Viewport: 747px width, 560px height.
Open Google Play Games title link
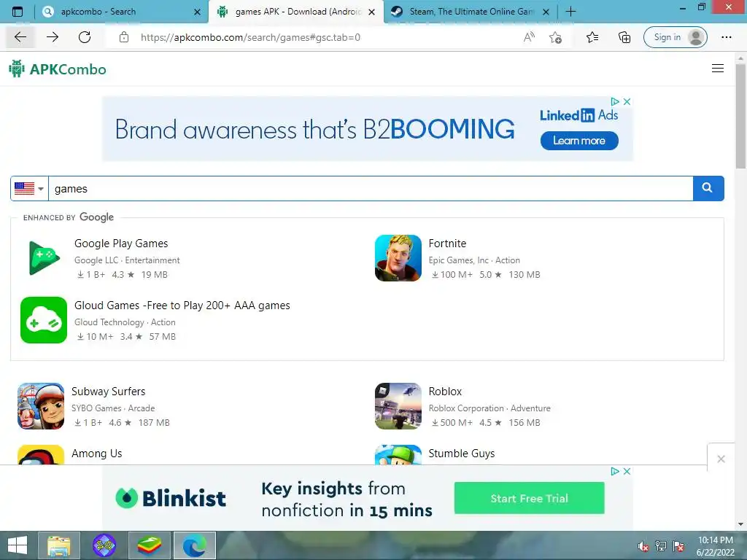[x=121, y=244]
